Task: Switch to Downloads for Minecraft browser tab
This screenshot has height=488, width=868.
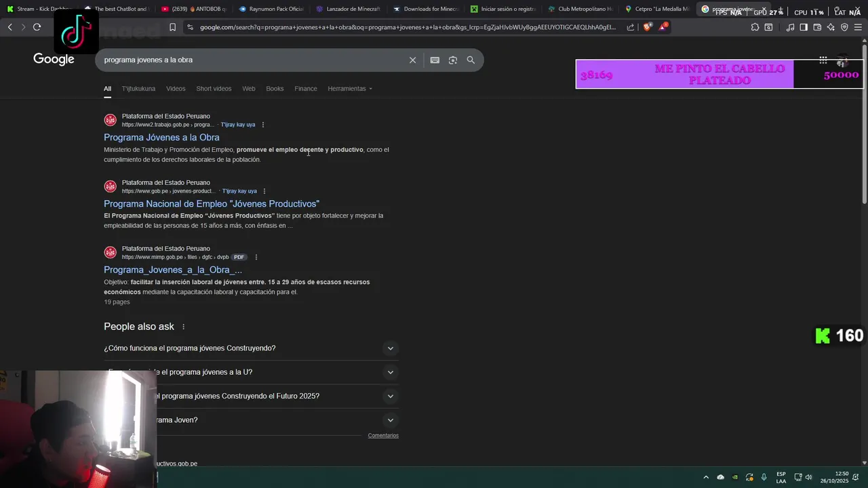Action: (x=427, y=9)
